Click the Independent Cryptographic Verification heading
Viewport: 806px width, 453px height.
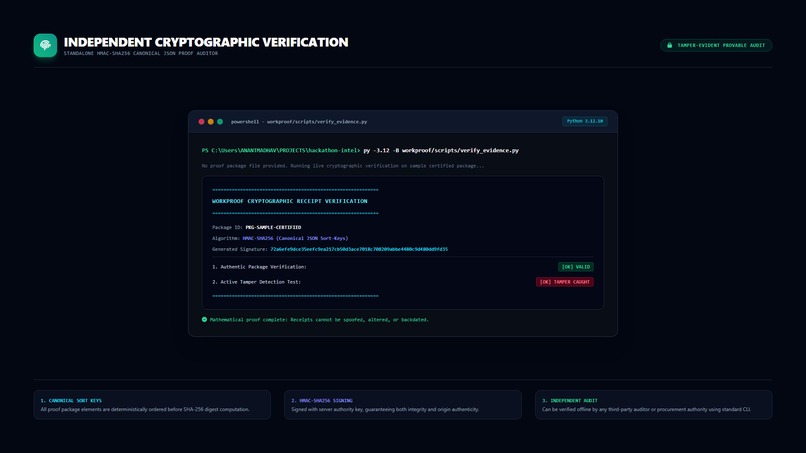[x=206, y=42]
